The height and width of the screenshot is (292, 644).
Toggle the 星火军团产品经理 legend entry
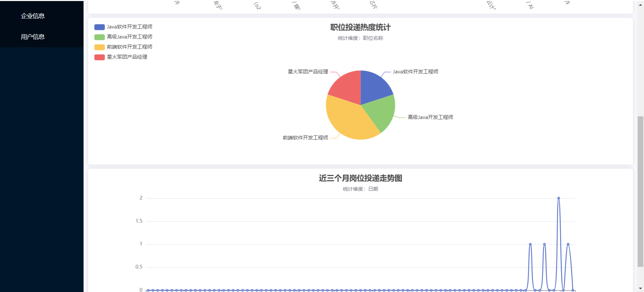(121, 57)
